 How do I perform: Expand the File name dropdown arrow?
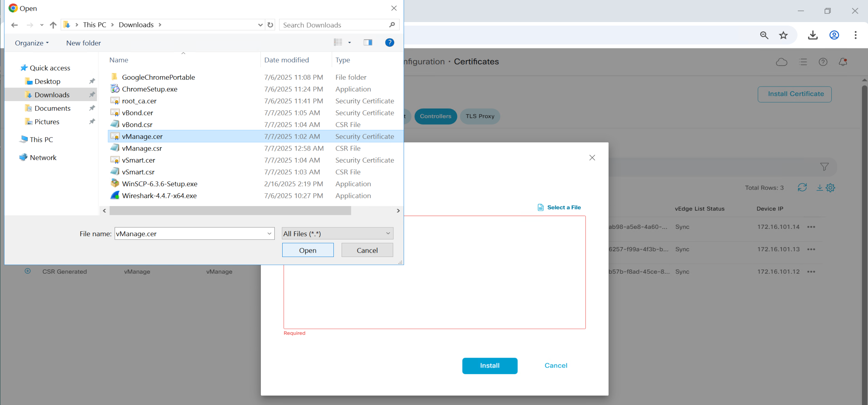[269, 233]
